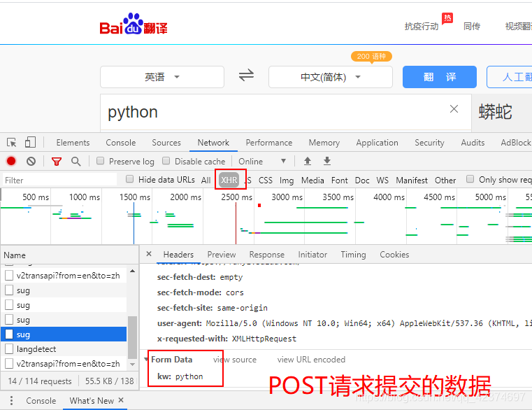Open the drawer's three-dot menu

(11, 400)
